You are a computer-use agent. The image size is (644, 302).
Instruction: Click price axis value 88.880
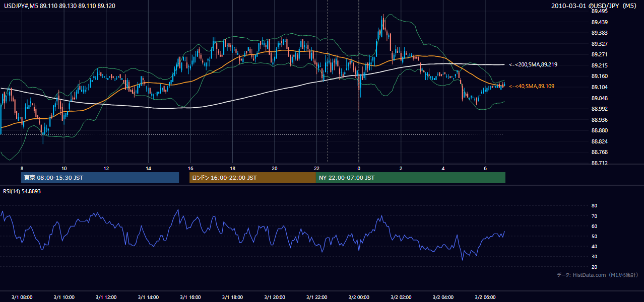[x=600, y=131]
